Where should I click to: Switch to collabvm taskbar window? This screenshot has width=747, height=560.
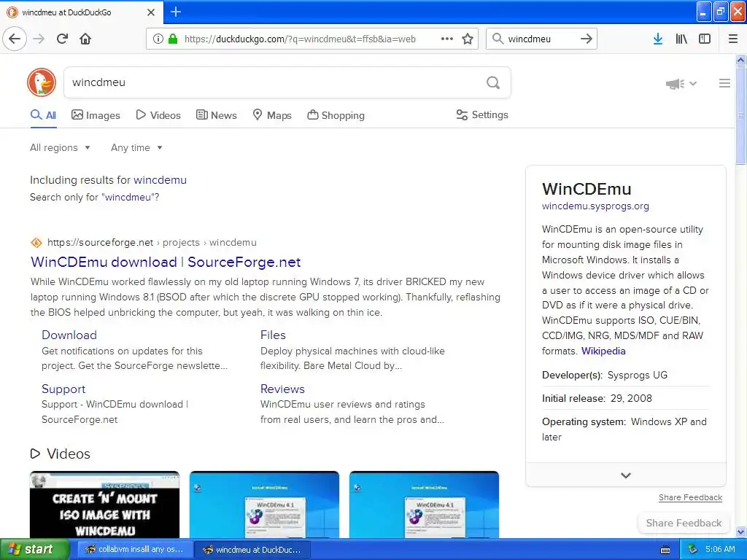click(x=135, y=550)
